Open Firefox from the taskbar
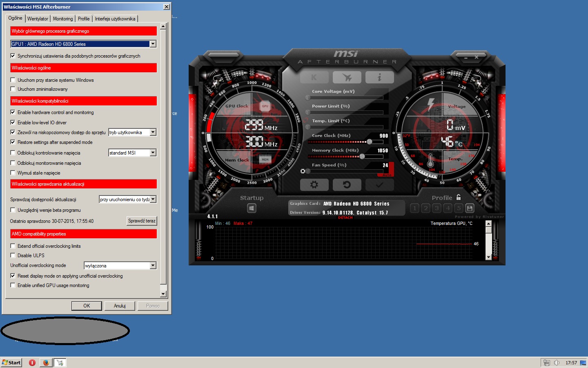Screen dimensions: 588x368 click(46, 363)
